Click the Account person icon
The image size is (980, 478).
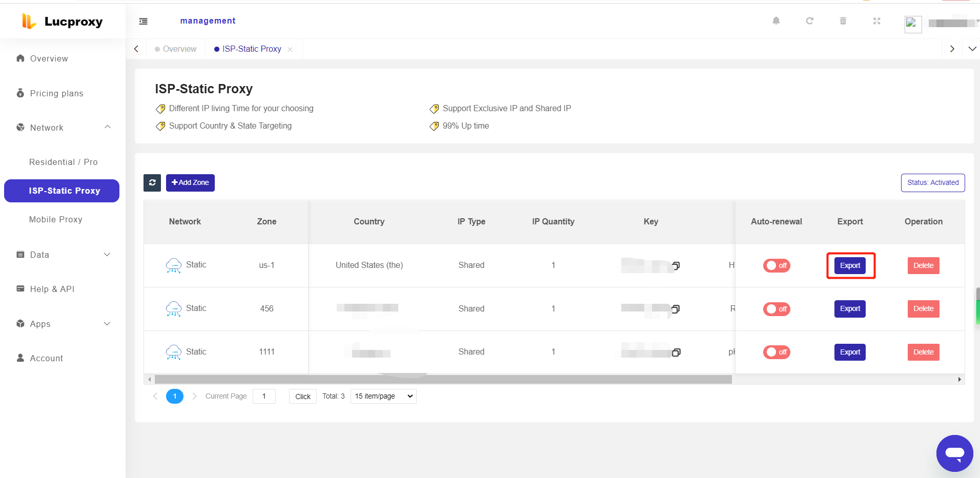click(x=21, y=358)
